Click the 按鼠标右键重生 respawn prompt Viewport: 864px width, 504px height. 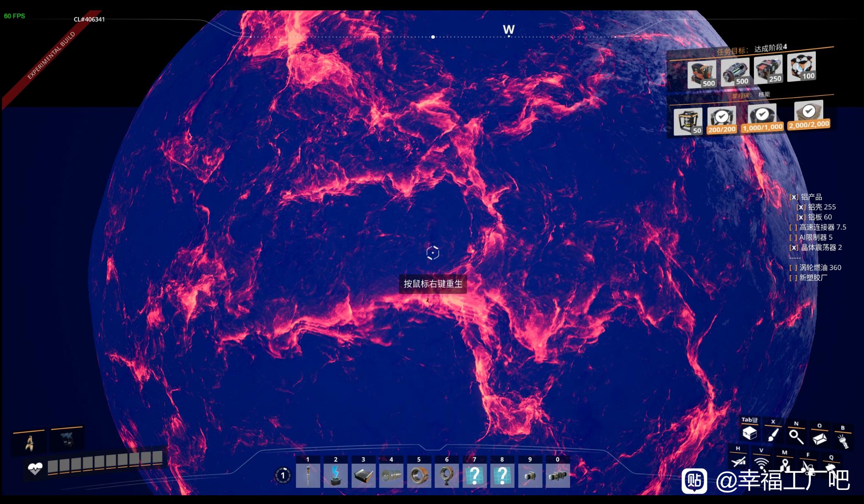433,284
